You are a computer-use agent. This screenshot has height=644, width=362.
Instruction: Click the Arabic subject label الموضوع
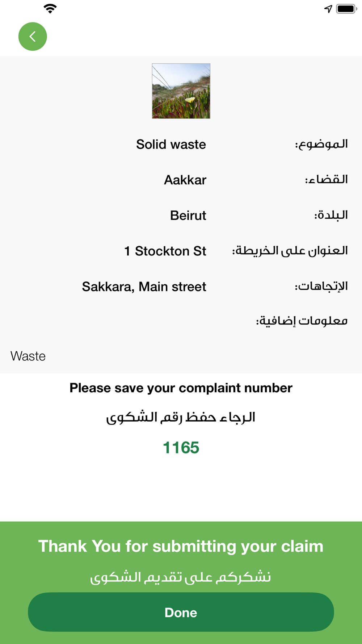321,144
